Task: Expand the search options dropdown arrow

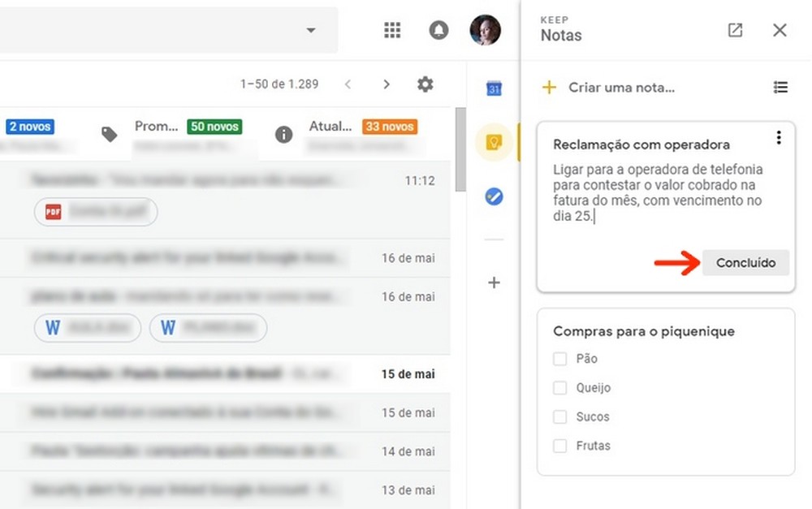Action: tap(311, 30)
